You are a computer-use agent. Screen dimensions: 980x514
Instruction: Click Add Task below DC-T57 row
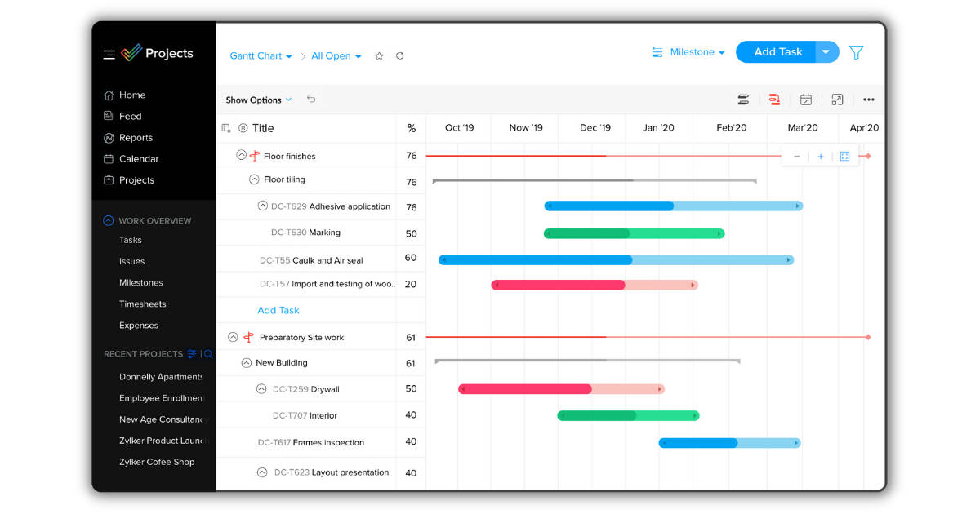coord(278,310)
